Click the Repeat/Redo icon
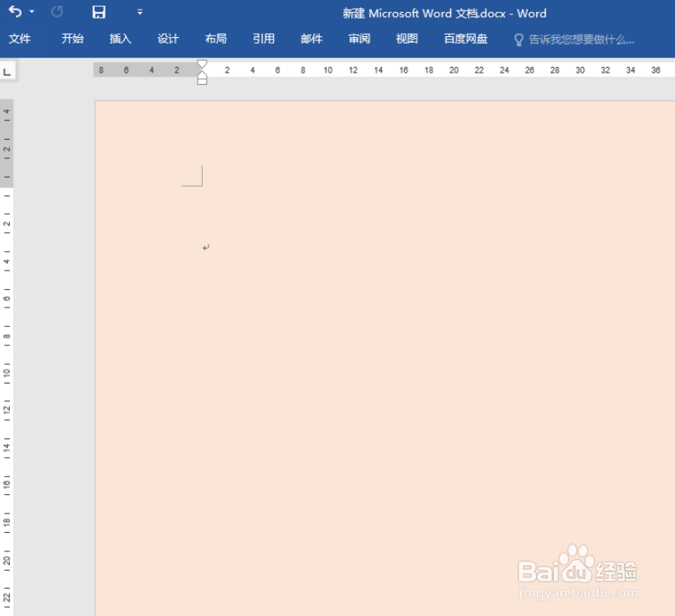 tap(57, 11)
